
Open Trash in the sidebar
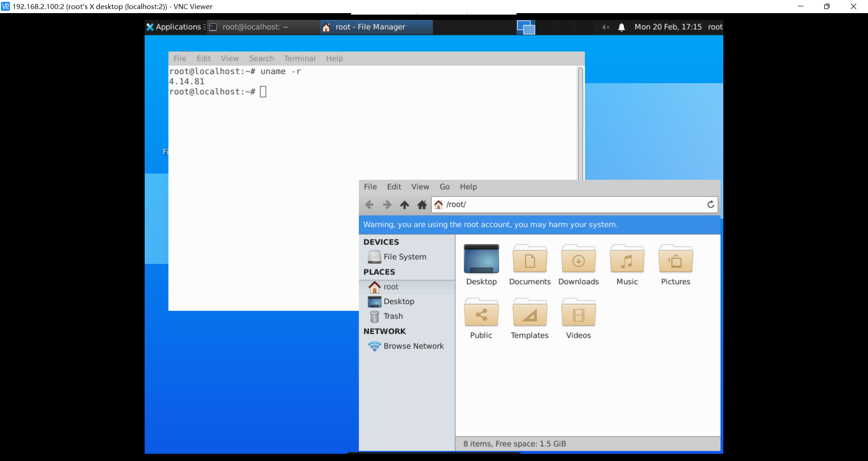tap(407, 316)
